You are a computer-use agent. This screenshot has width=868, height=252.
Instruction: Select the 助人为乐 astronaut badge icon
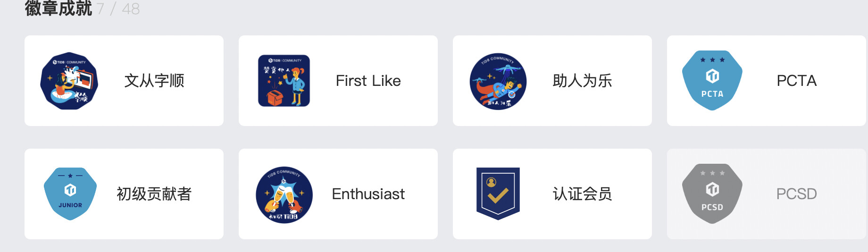[x=498, y=81]
